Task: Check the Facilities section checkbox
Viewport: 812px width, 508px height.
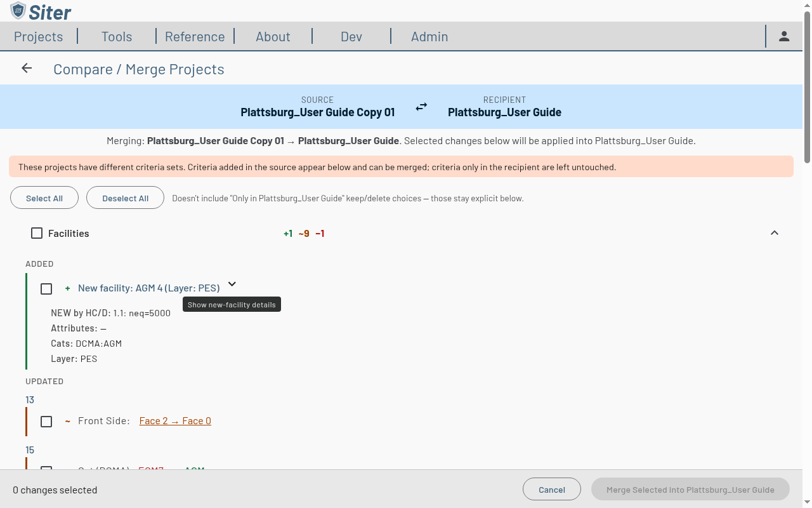Action: [37, 233]
